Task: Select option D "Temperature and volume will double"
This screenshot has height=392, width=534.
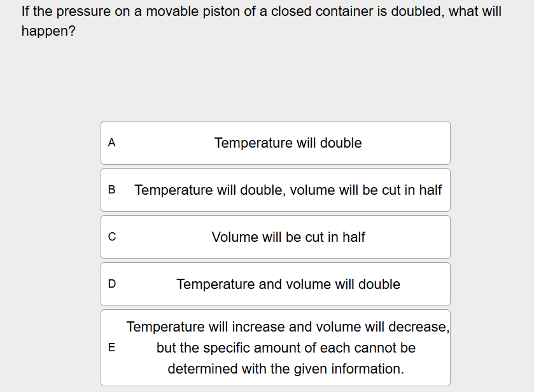Action: tap(275, 284)
